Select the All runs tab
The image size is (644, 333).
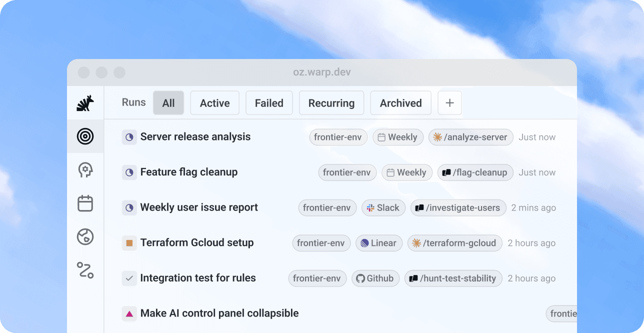point(168,103)
